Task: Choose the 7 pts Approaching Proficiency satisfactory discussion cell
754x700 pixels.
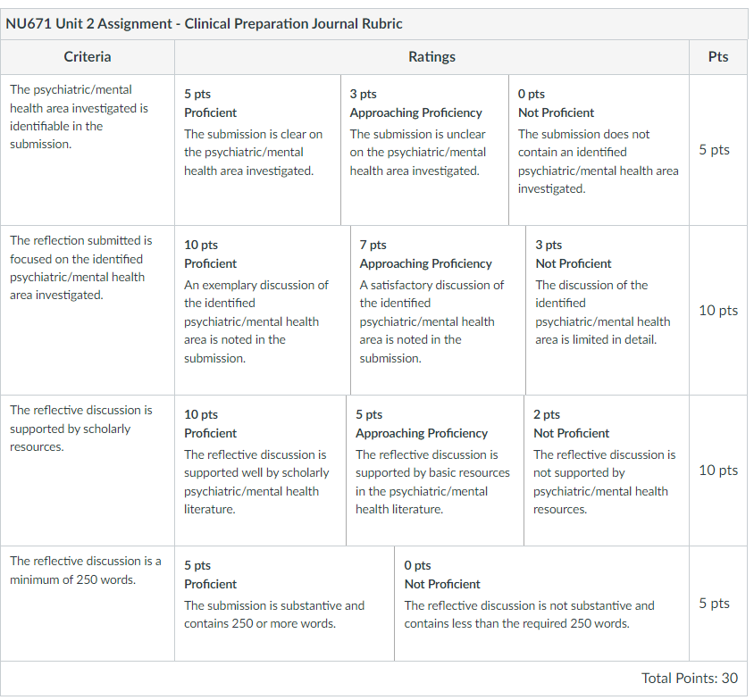Action: coord(438,311)
